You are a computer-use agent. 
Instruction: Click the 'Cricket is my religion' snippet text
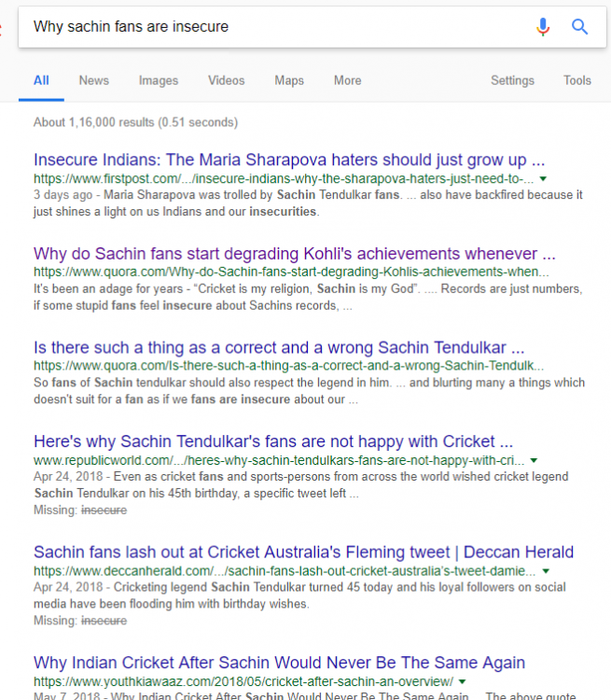tap(308, 297)
